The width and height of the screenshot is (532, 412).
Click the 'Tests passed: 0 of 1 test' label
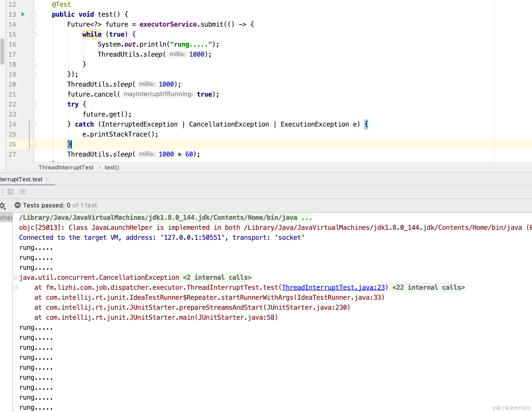pyautogui.click(x=60, y=205)
